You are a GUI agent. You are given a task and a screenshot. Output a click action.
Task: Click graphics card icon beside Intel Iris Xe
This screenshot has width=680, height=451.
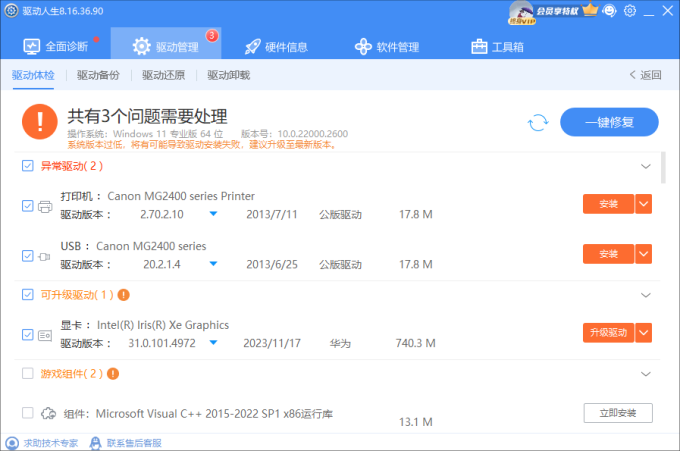tap(45, 335)
